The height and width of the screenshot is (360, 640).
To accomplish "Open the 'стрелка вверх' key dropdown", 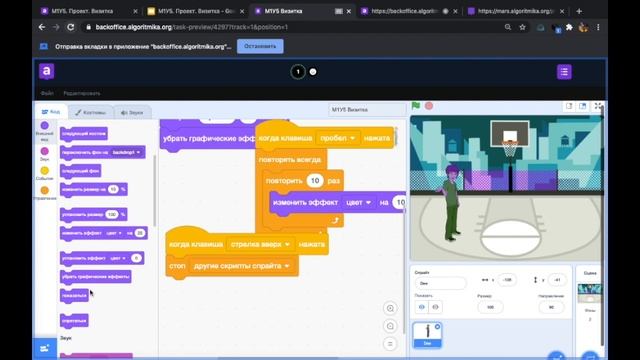I will pos(260,244).
